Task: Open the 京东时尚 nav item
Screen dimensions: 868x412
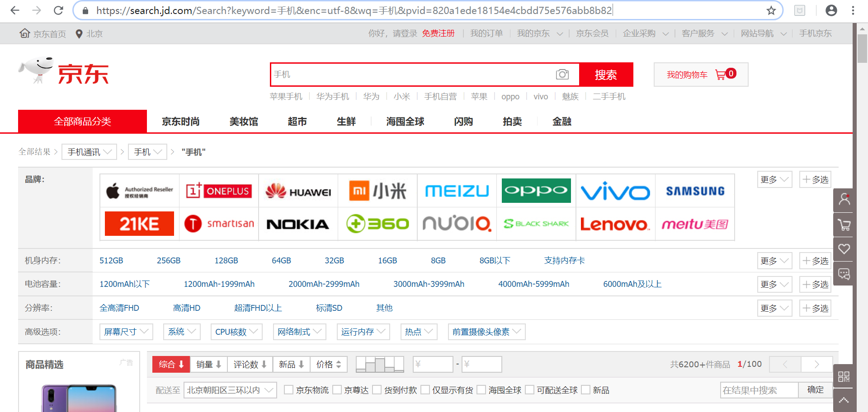Action: click(x=181, y=122)
